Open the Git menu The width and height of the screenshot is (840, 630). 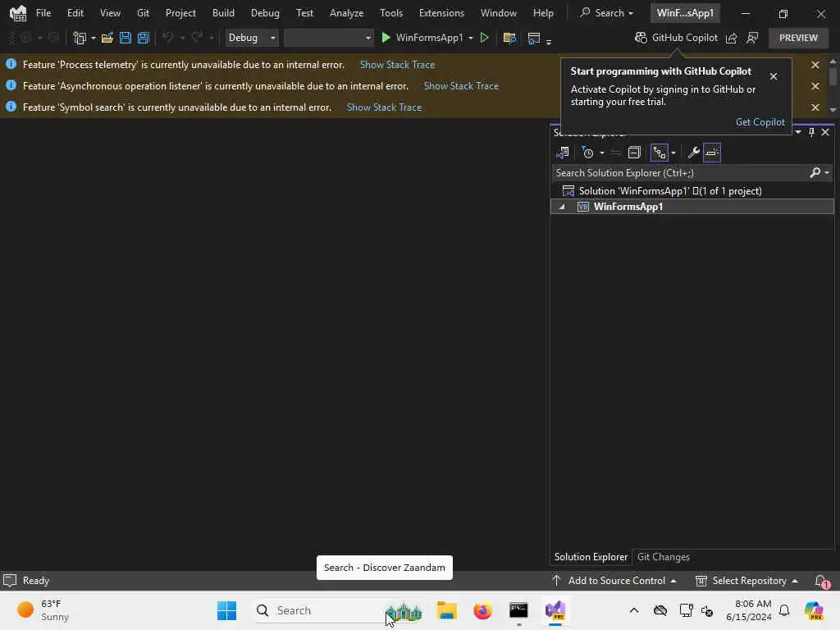tap(143, 13)
